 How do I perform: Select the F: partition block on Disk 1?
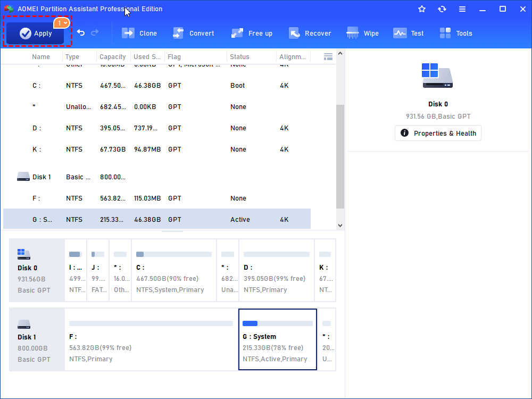(151, 339)
